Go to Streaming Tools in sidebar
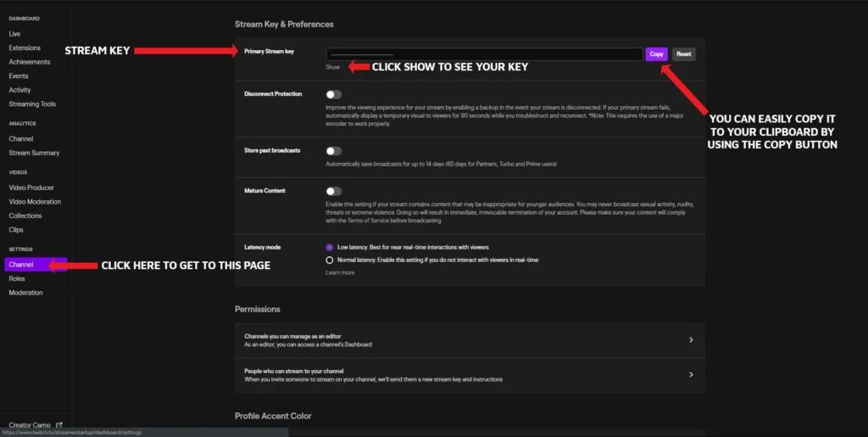The height and width of the screenshot is (437, 868). click(32, 104)
